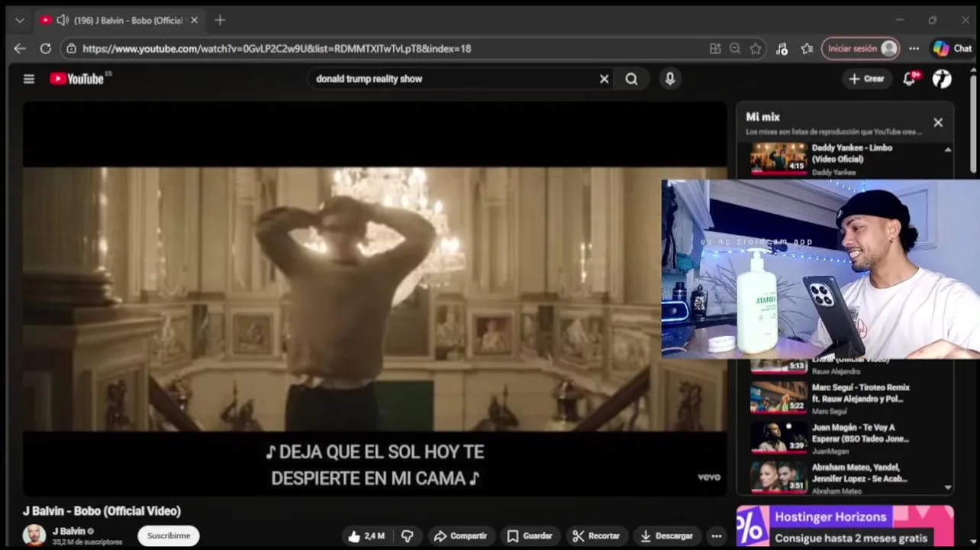This screenshot has width=980, height=550.
Task: Open J Balvin channel avatar
Action: coord(34,535)
